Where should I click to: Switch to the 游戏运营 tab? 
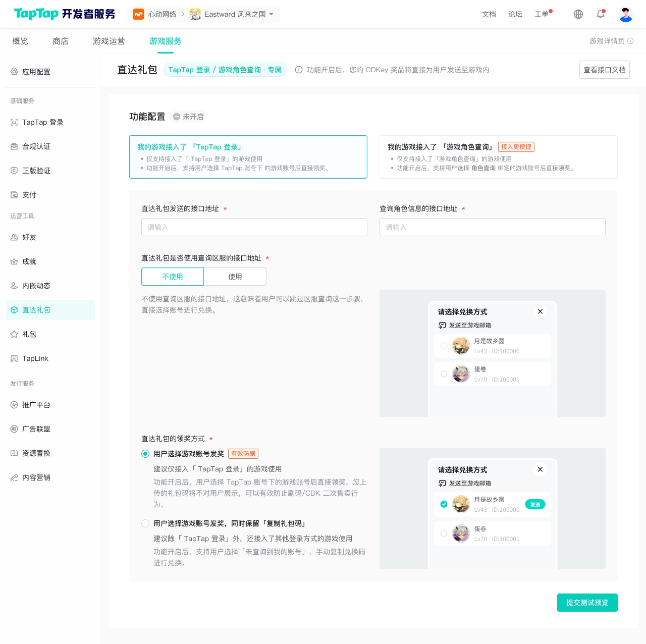(109, 41)
